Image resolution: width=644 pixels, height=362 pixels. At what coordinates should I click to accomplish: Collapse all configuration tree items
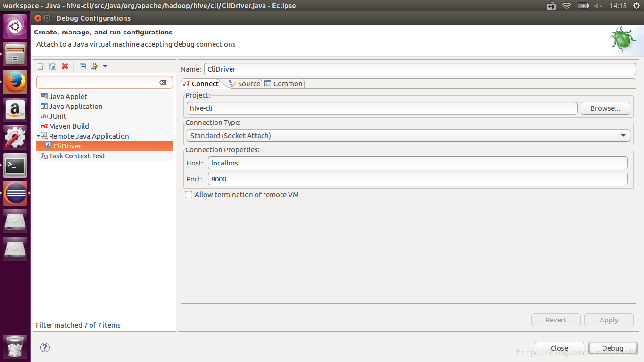(x=83, y=66)
